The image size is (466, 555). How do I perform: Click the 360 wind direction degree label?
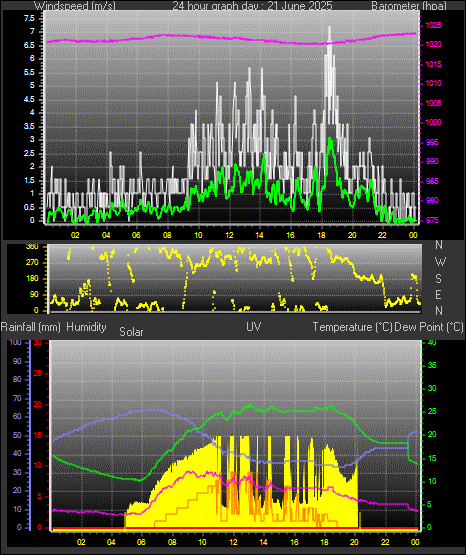[x=32, y=247]
